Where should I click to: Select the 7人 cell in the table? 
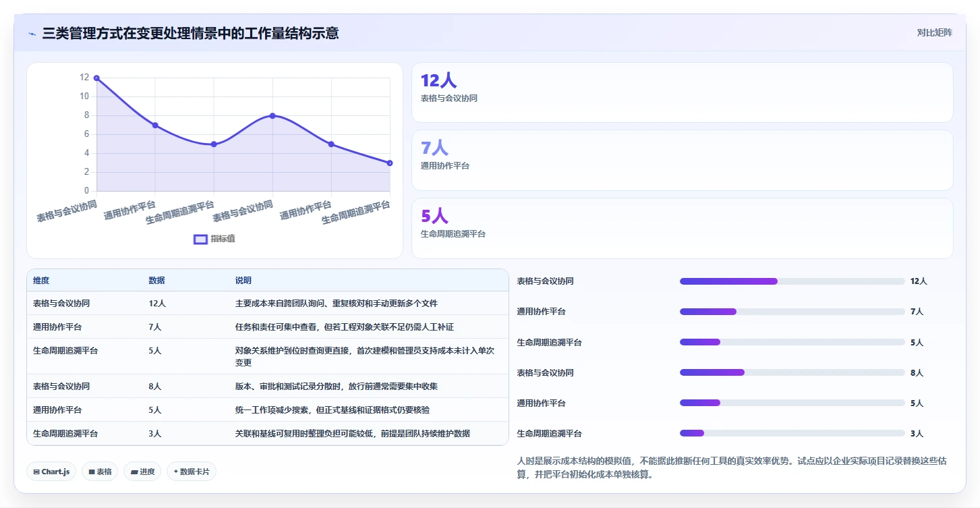(155, 327)
